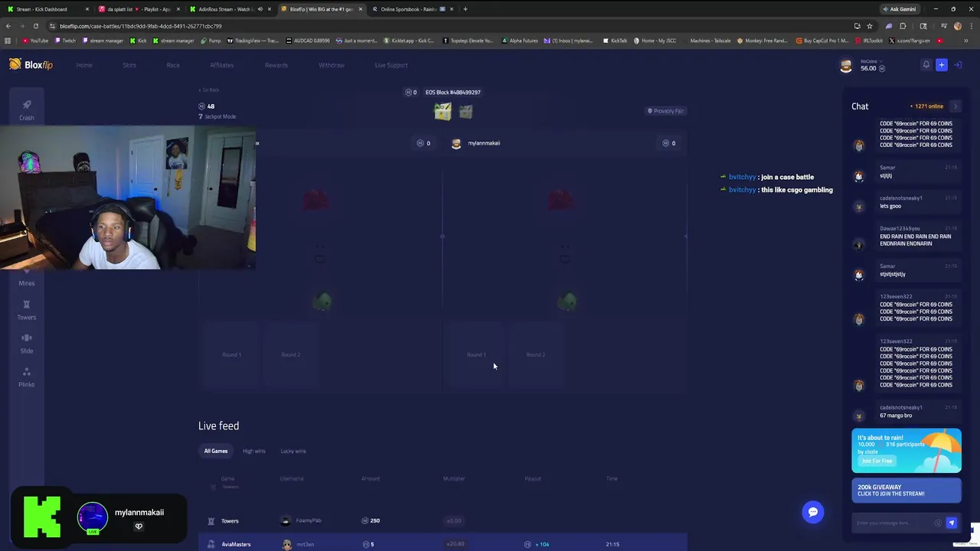Collapse the chat panel arrow
The height and width of the screenshot is (551, 980).
tap(955, 106)
